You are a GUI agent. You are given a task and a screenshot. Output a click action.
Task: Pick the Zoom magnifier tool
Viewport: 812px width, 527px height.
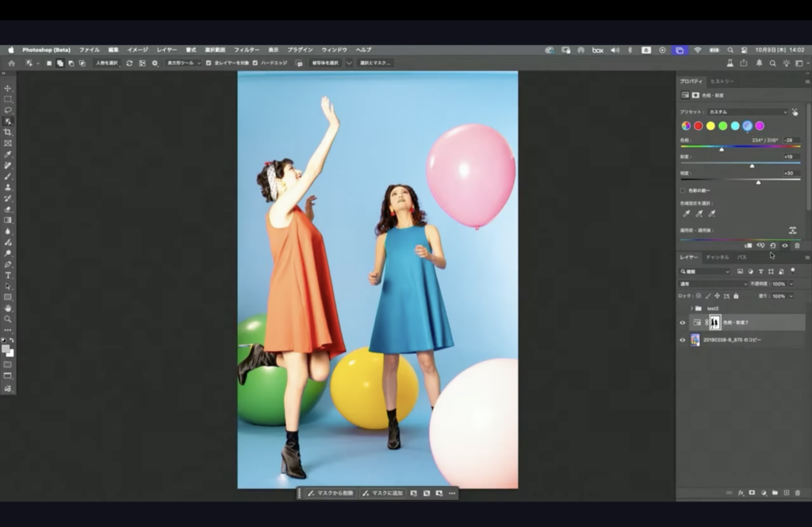(8, 319)
